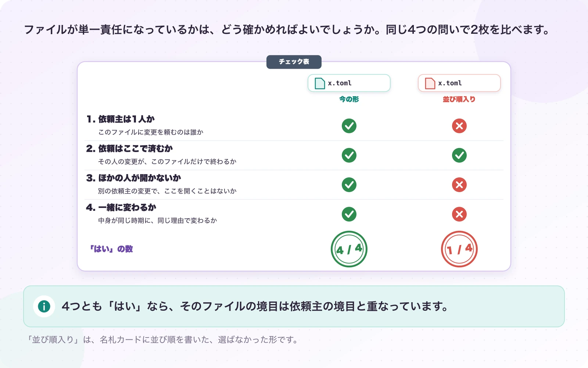
Task: Click the red file icon in x.toml chip
Action: coord(430,83)
